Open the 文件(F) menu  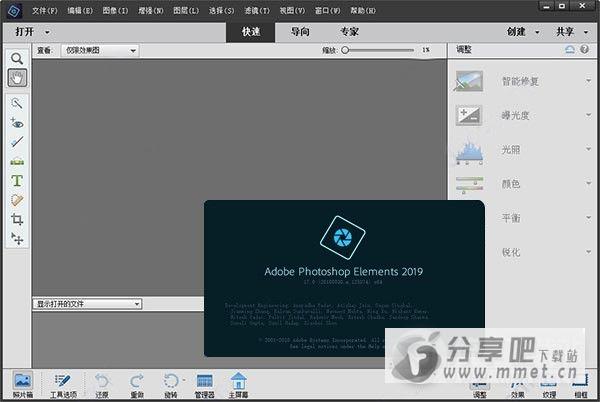pos(44,11)
